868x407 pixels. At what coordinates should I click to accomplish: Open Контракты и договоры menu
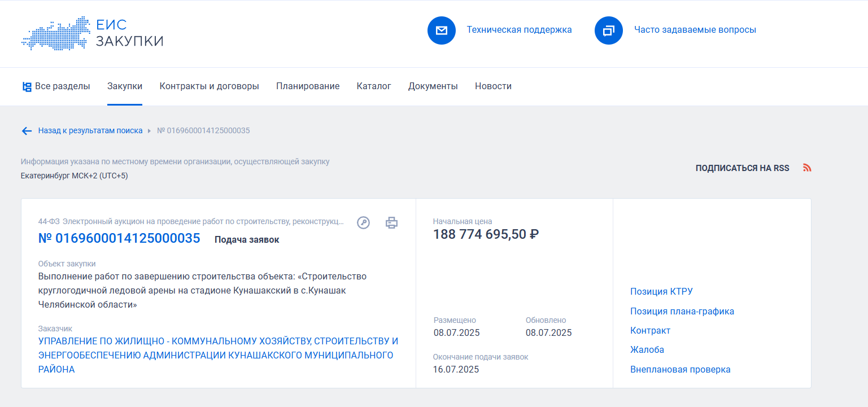click(x=209, y=86)
